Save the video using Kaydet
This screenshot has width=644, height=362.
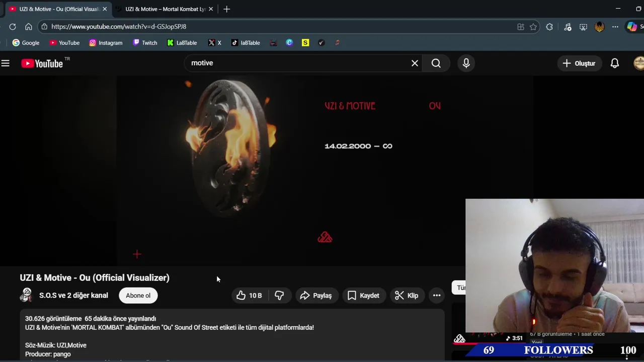[x=363, y=295]
